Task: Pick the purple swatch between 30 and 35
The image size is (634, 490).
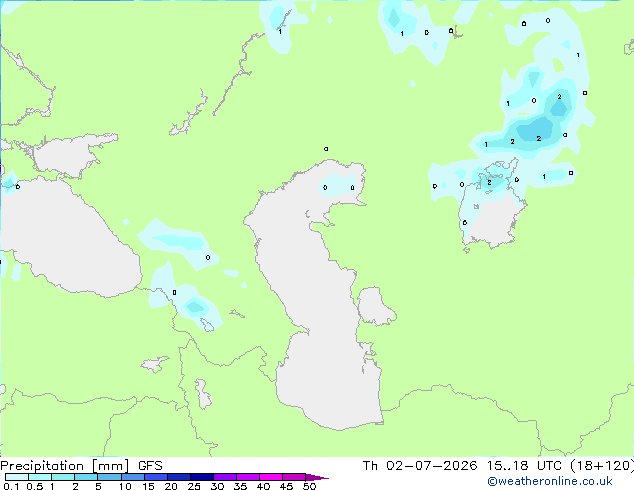Action: pyautogui.click(x=225, y=477)
